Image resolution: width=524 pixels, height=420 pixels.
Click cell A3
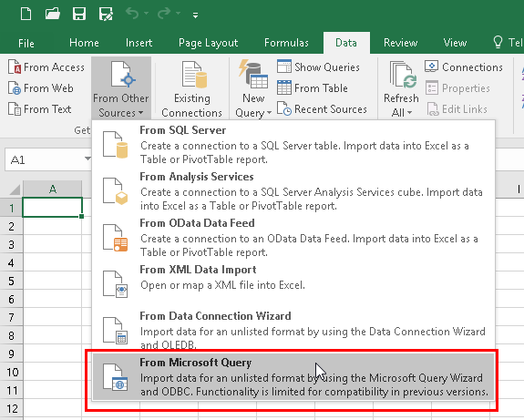click(53, 244)
